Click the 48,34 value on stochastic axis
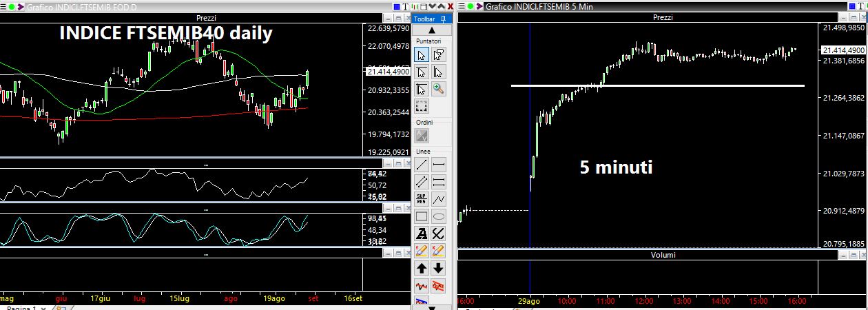The height and width of the screenshot is (310, 868). [378, 229]
